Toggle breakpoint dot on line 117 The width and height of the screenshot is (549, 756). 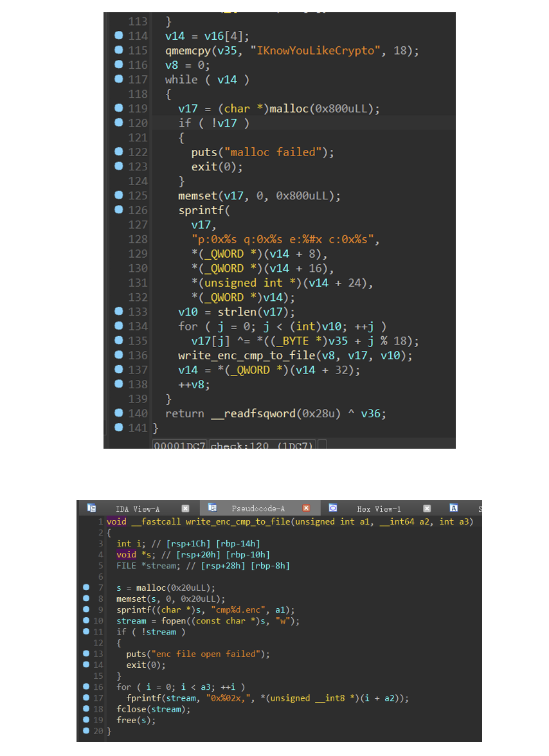pos(118,78)
